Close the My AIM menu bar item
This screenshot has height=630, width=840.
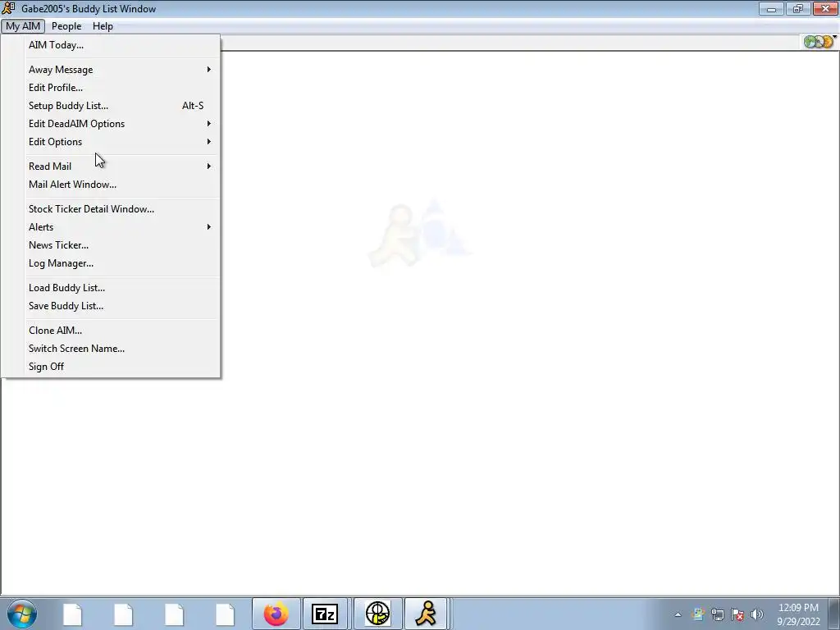coord(23,26)
